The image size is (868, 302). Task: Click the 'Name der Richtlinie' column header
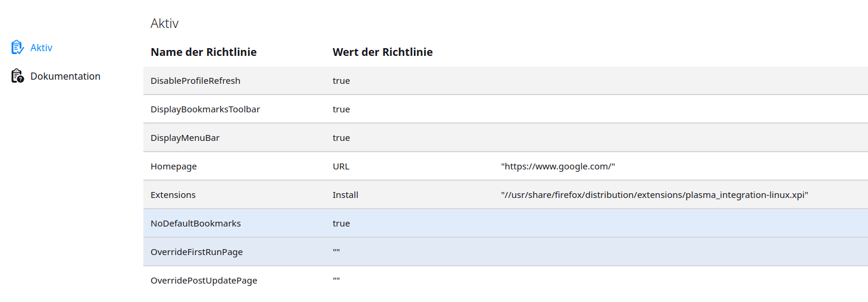coord(203,52)
